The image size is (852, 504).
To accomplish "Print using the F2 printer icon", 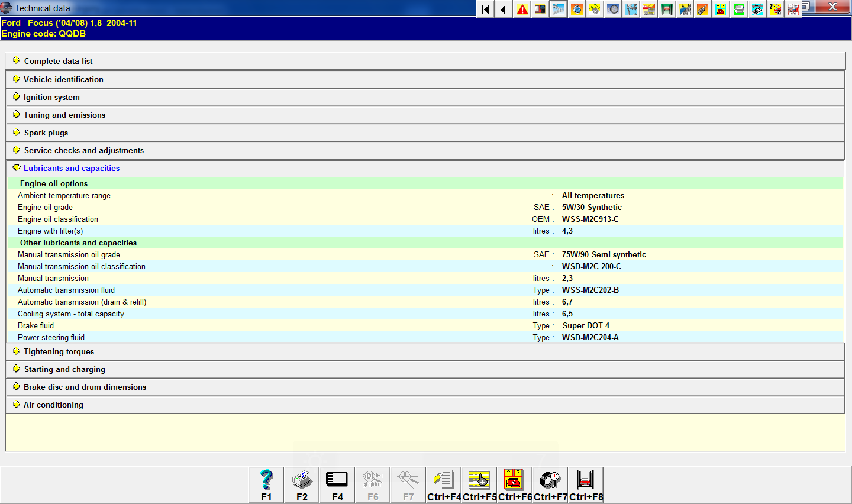I will coord(302,484).
